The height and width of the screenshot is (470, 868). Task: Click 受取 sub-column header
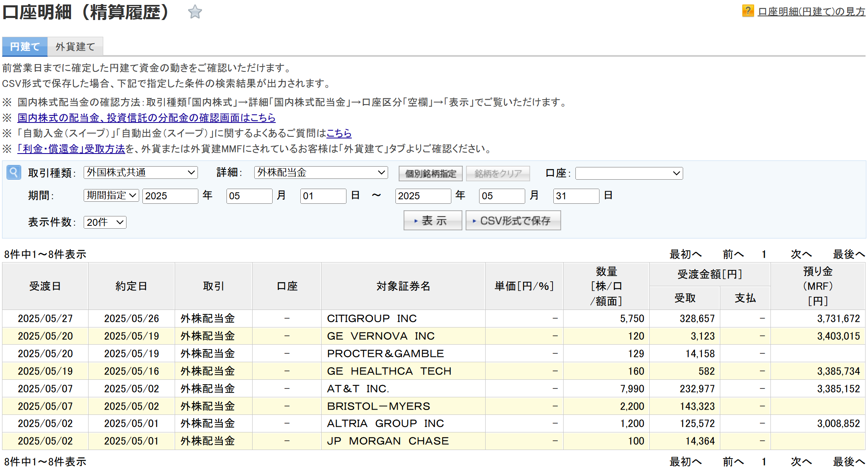pyautogui.click(x=684, y=298)
